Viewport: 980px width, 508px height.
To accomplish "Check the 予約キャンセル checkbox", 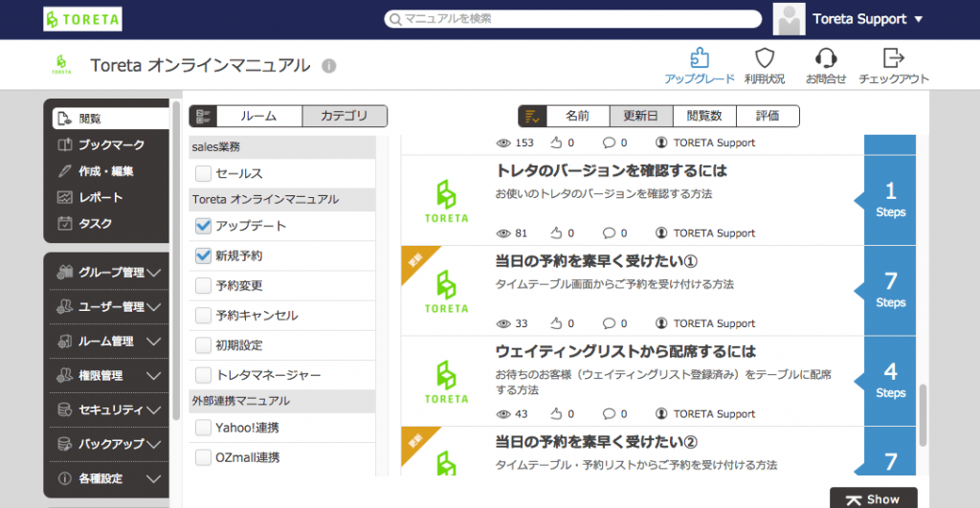I will click(x=203, y=315).
